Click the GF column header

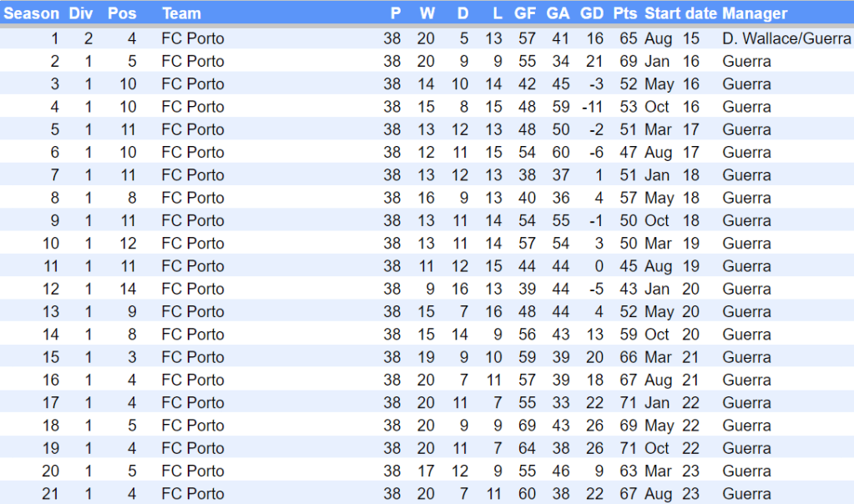coord(525,13)
